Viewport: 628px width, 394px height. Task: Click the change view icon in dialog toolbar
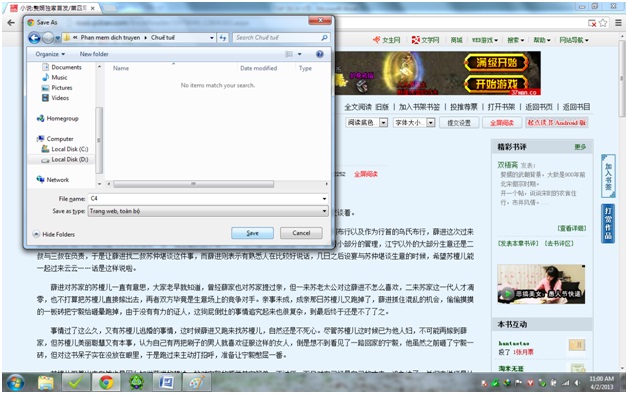click(x=289, y=54)
